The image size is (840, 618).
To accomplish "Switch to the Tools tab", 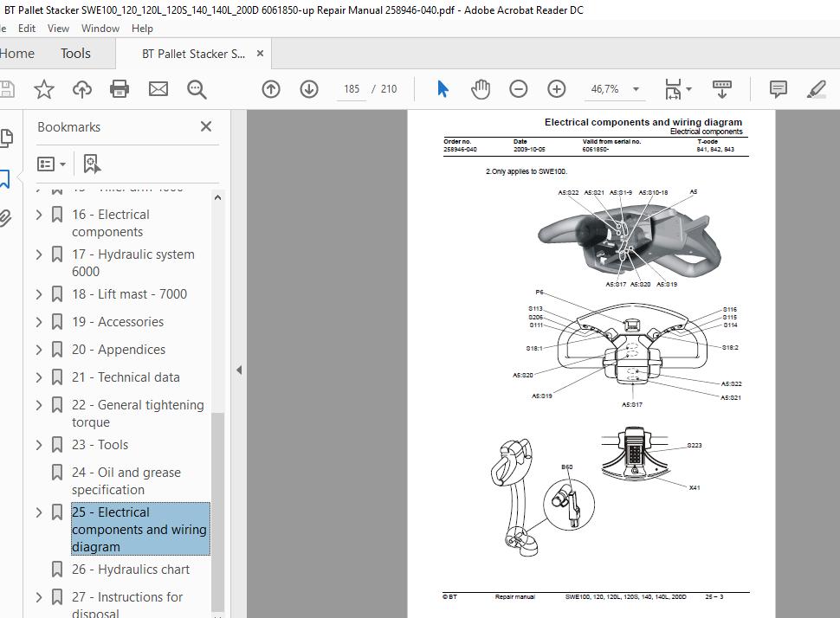I will 75,54.
